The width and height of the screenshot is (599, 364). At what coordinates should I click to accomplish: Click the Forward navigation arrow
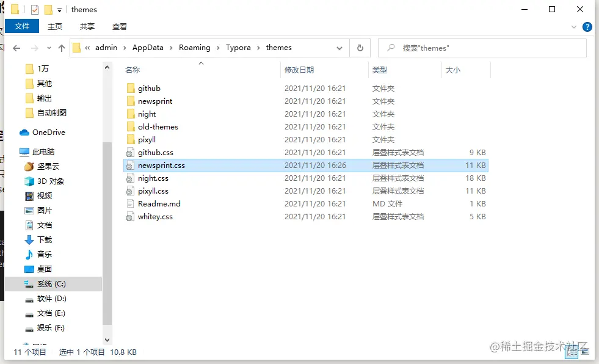click(x=34, y=48)
